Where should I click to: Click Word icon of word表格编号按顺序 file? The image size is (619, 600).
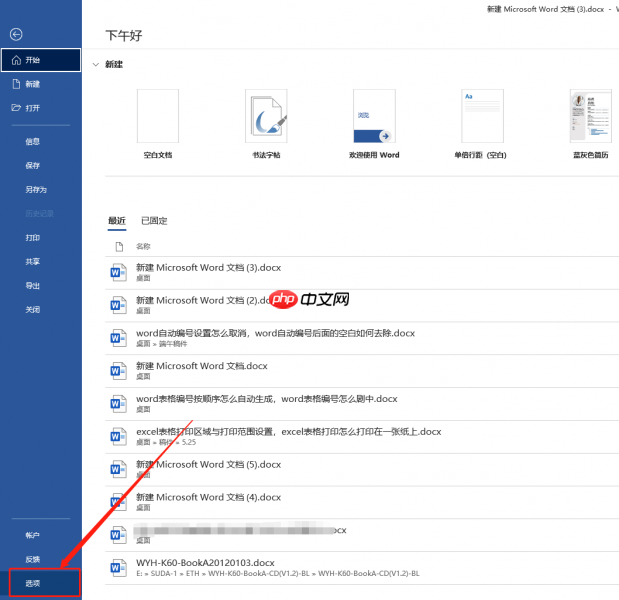point(118,404)
